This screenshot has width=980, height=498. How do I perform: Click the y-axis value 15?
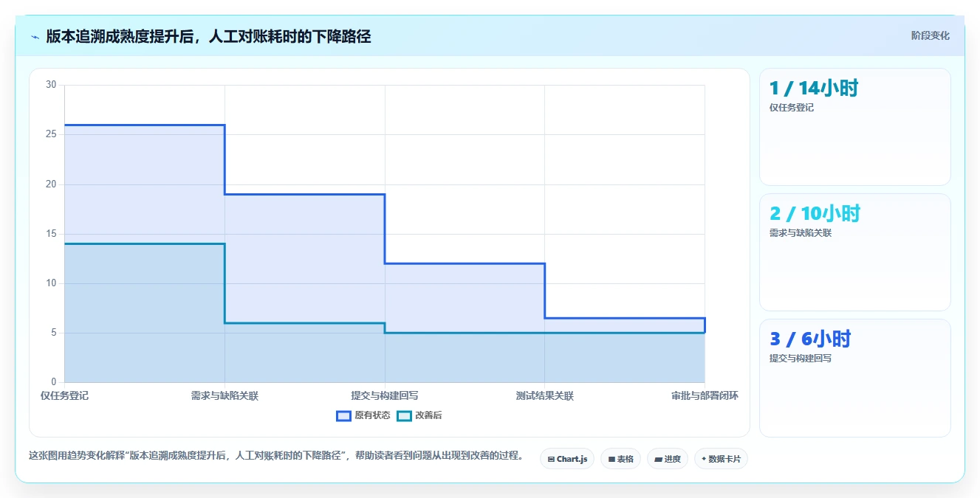(x=51, y=234)
